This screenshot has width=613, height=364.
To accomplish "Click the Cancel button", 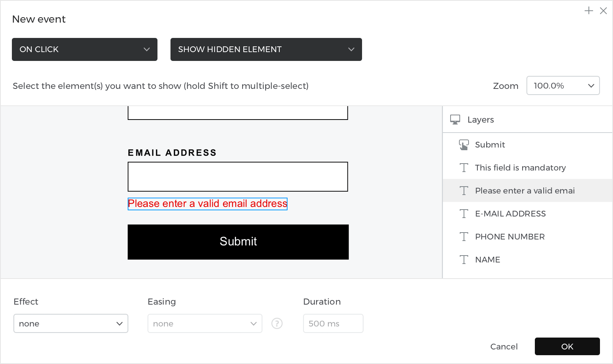I will 504,346.
